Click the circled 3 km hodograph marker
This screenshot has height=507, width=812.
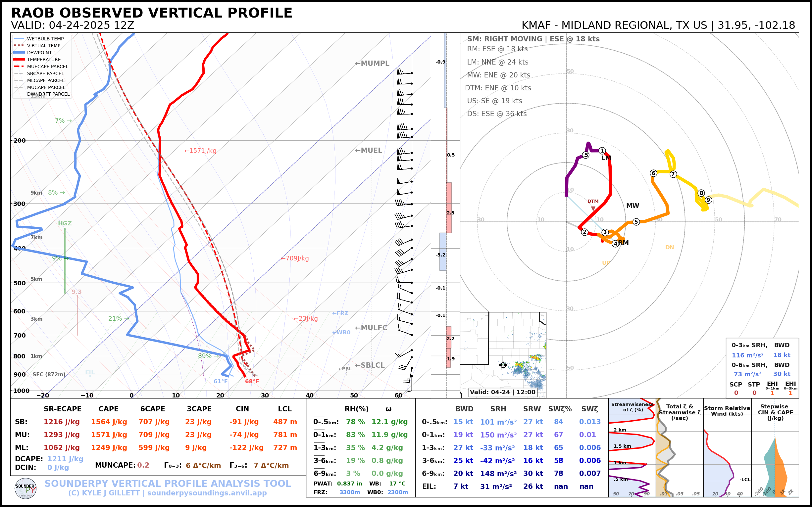coord(605,232)
